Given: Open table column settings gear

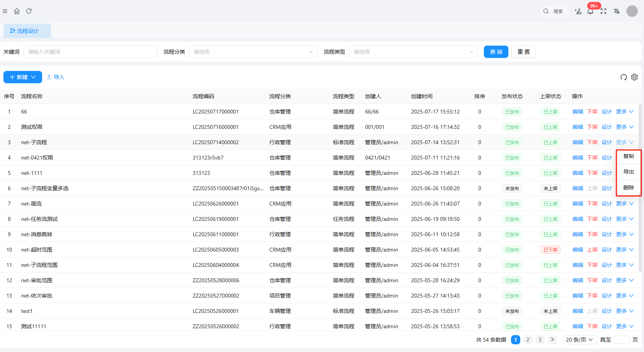Looking at the screenshot, I should (634, 77).
